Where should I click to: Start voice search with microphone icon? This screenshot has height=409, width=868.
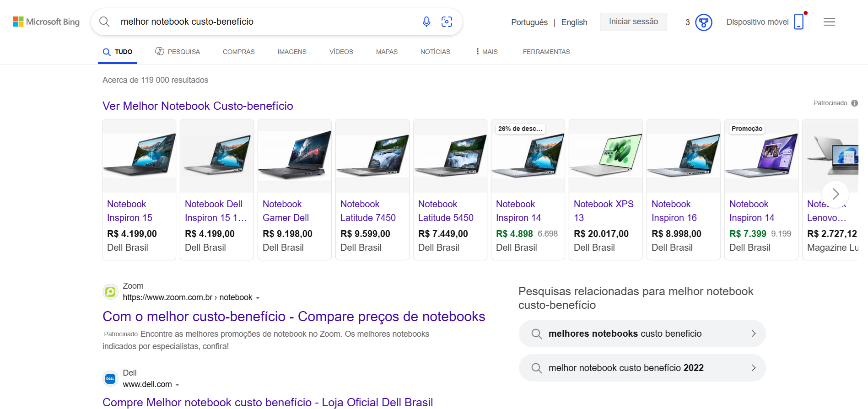(426, 22)
